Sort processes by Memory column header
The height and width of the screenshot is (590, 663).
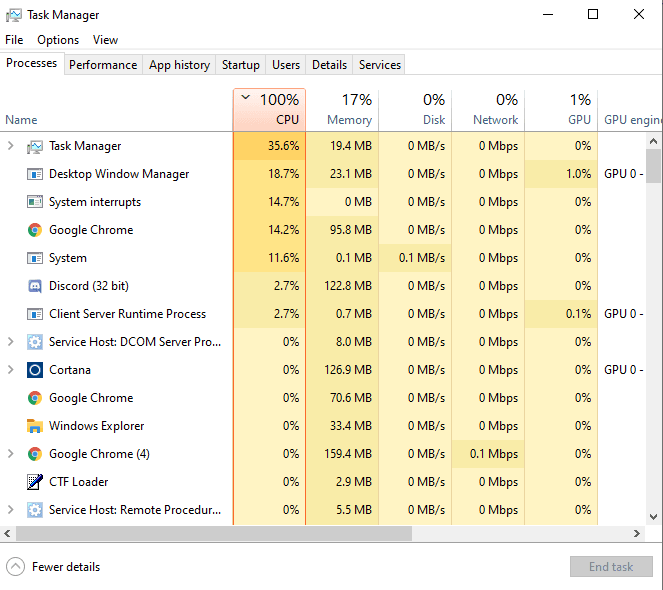[x=342, y=110]
